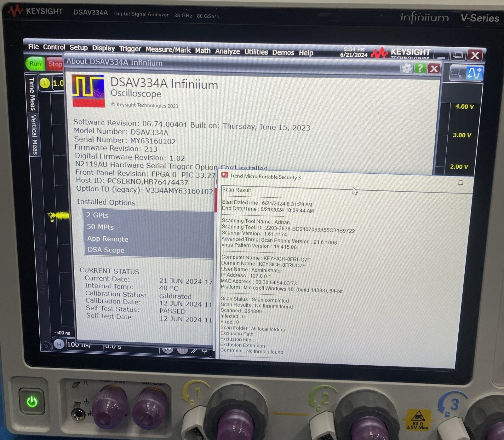Click the -500 ns time axis label

click(x=62, y=333)
